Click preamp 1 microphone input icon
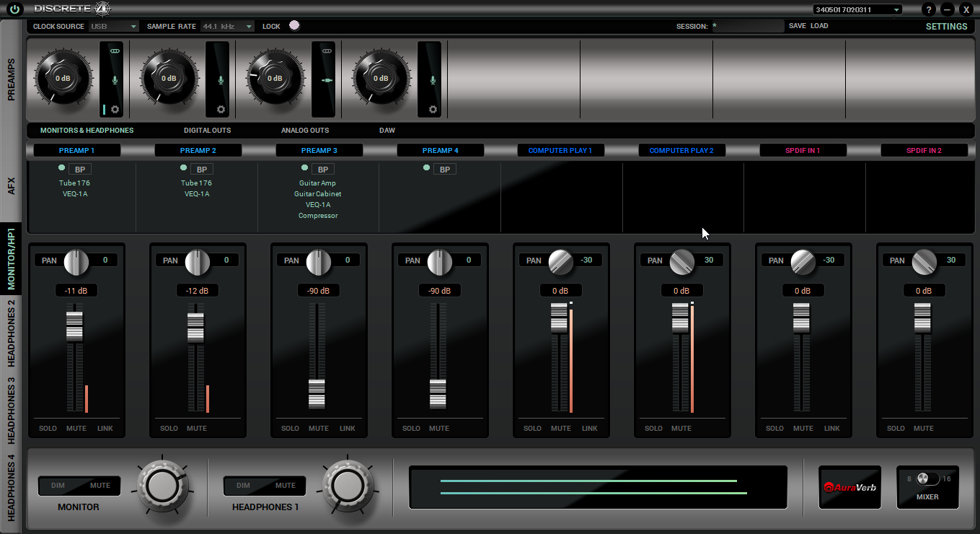Screen dimensions: 980x534 pos(115,80)
